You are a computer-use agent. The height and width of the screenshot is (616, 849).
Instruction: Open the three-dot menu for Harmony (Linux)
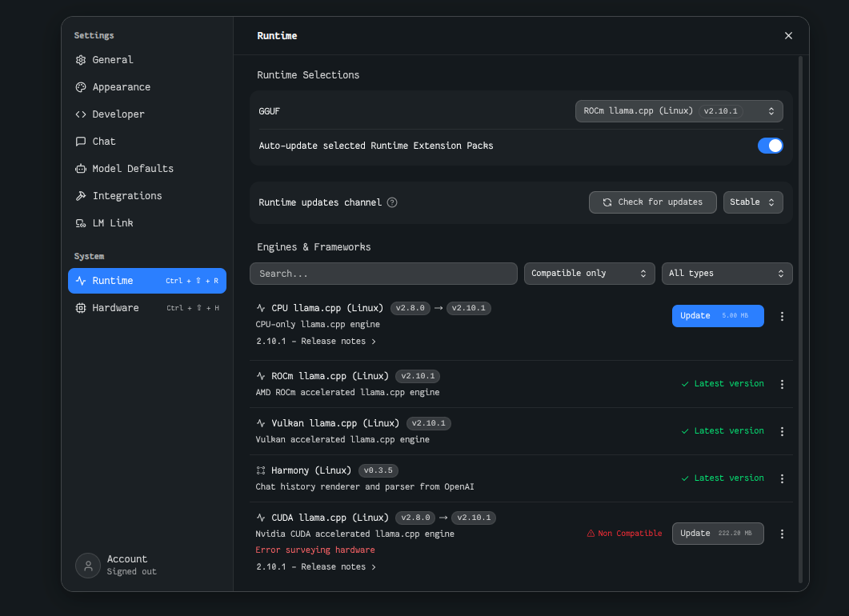(x=782, y=478)
